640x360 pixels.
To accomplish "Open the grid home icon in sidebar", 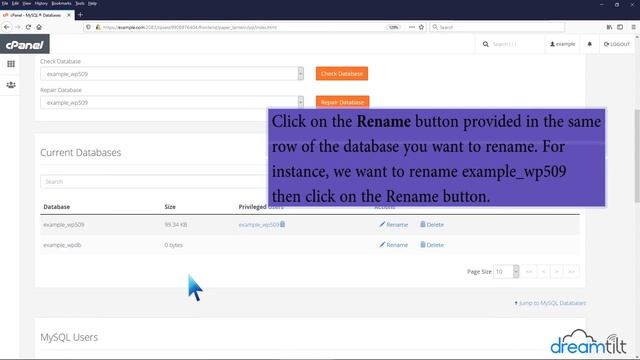I will pyautogui.click(x=11, y=64).
